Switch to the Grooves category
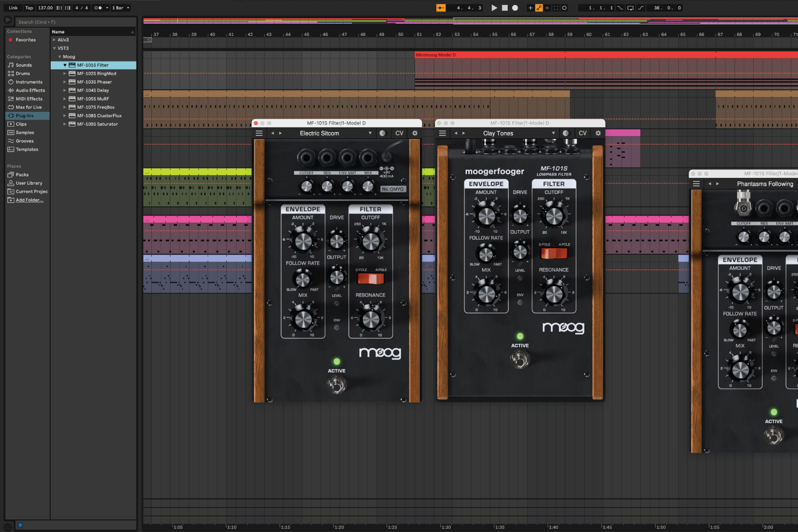Screen dimensions: 798x532 click(26, 141)
